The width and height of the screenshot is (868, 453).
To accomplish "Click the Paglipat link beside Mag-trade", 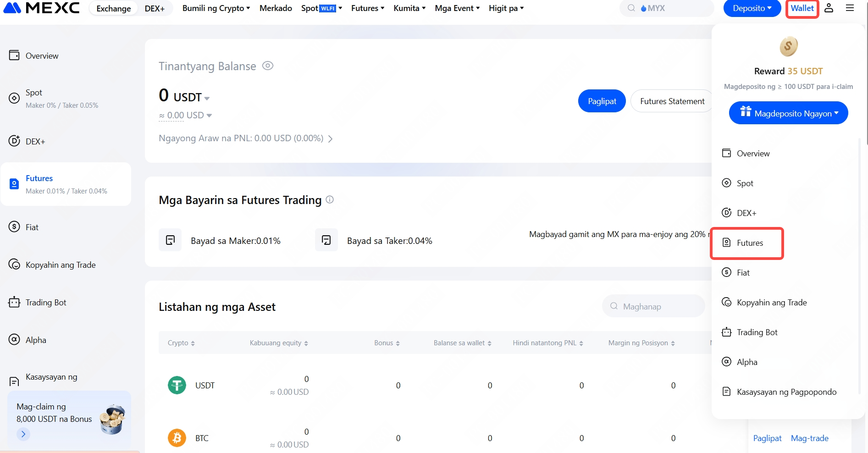I will coord(767,438).
